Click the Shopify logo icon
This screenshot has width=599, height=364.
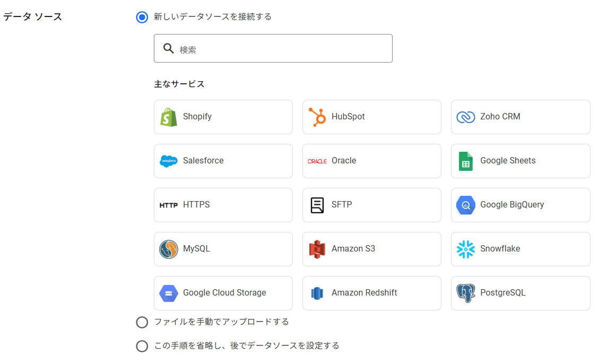click(x=169, y=117)
